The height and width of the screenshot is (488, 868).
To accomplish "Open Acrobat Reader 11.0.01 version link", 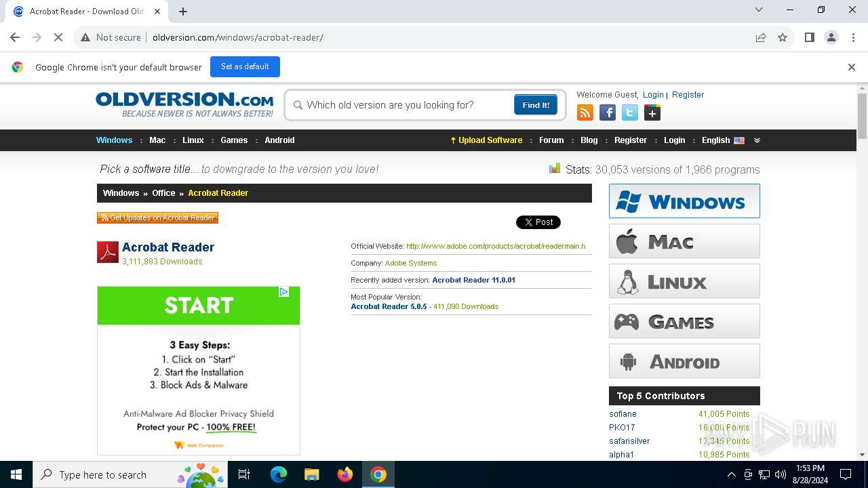I will [x=474, y=280].
